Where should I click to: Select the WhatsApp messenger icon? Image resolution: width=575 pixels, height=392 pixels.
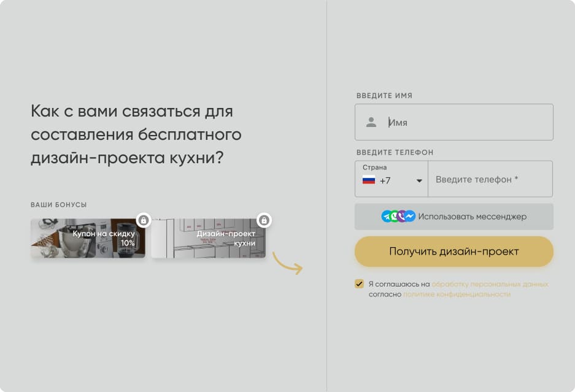[x=394, y=215]
